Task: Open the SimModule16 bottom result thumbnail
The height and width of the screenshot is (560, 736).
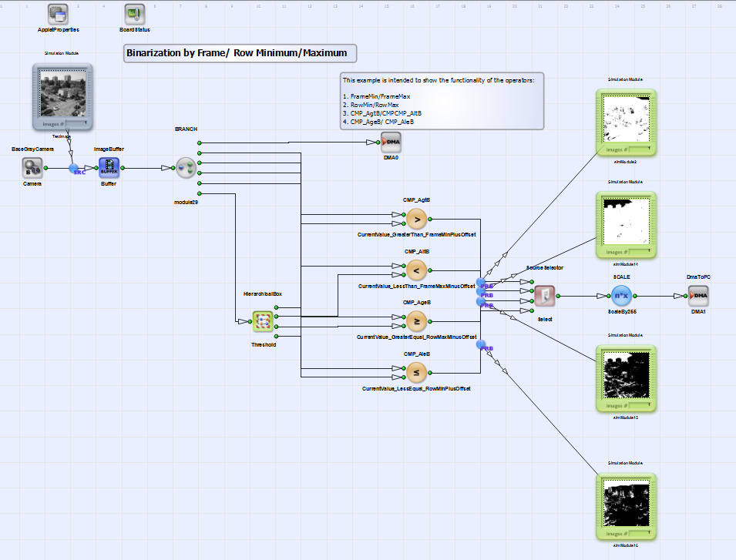Action: click(x=626, y=507)
